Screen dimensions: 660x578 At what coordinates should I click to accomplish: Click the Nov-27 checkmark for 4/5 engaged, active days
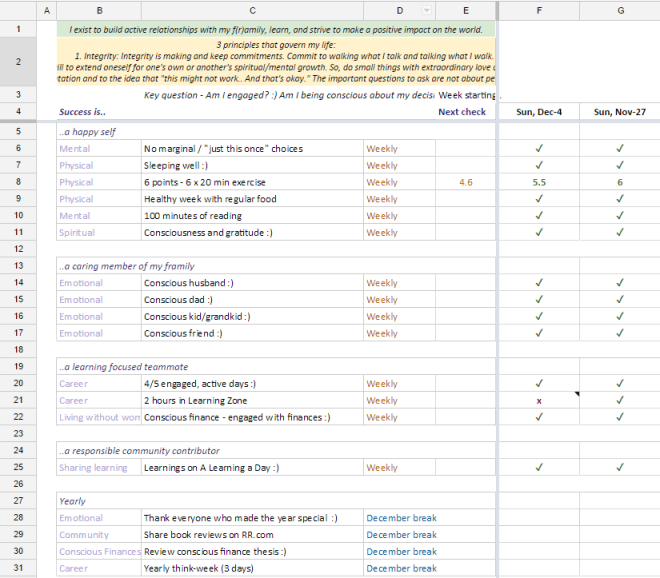click(x=620, y=383)
